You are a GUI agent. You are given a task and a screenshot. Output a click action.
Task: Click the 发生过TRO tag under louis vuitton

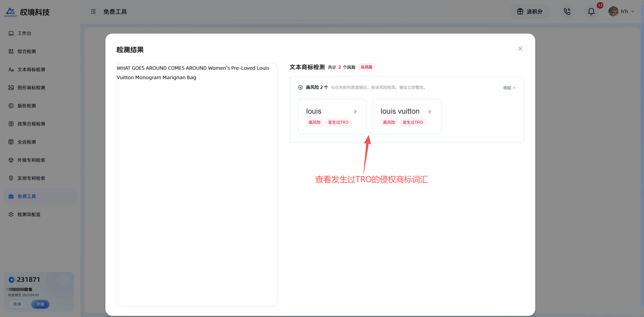(x=413, y=122)
